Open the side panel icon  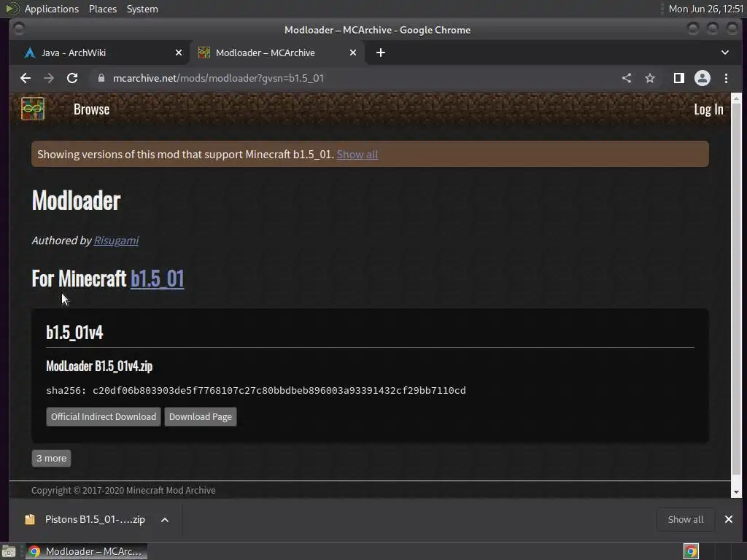679,78
